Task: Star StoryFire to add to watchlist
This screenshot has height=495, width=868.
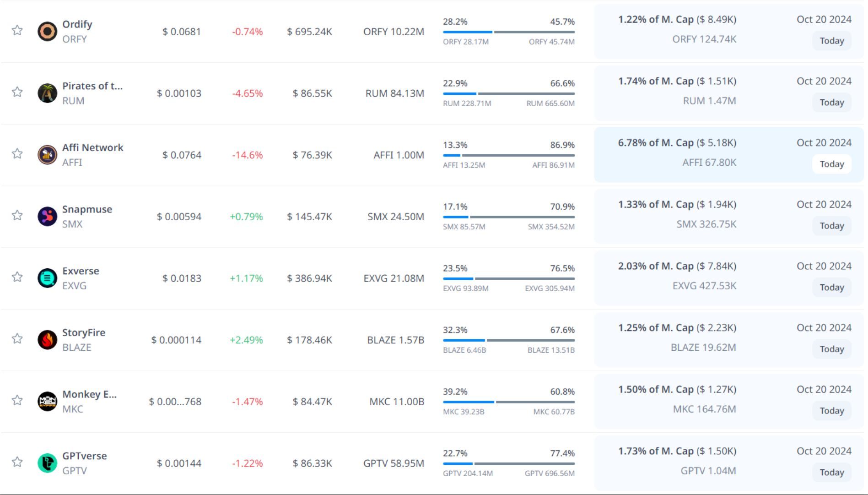Action: (x=17, y=338)
